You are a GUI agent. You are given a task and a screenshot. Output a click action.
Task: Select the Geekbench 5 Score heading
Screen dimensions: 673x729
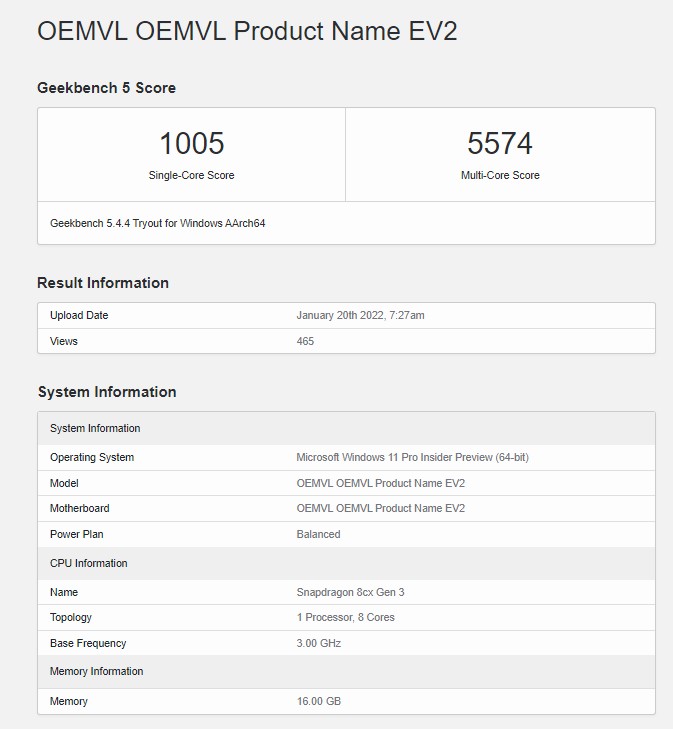pos(106,88)
